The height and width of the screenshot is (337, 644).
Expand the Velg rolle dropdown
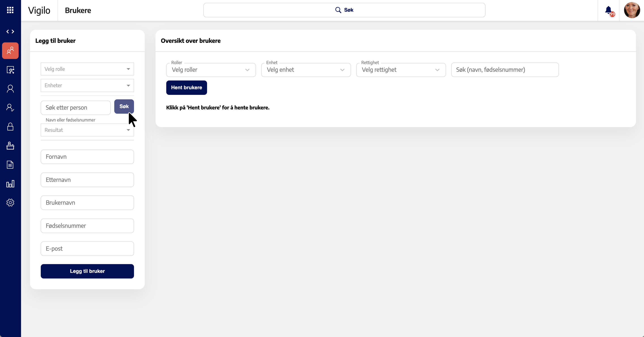coord(87,69)
